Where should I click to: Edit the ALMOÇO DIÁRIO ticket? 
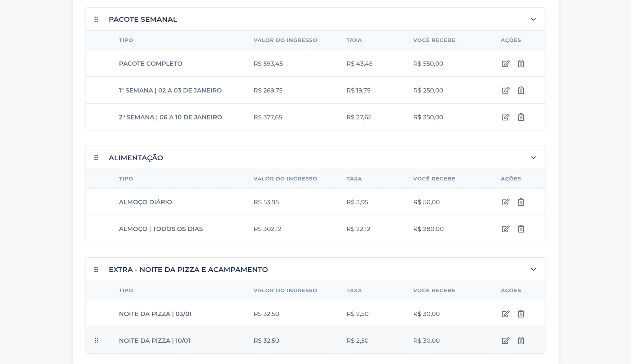[506, 202]
